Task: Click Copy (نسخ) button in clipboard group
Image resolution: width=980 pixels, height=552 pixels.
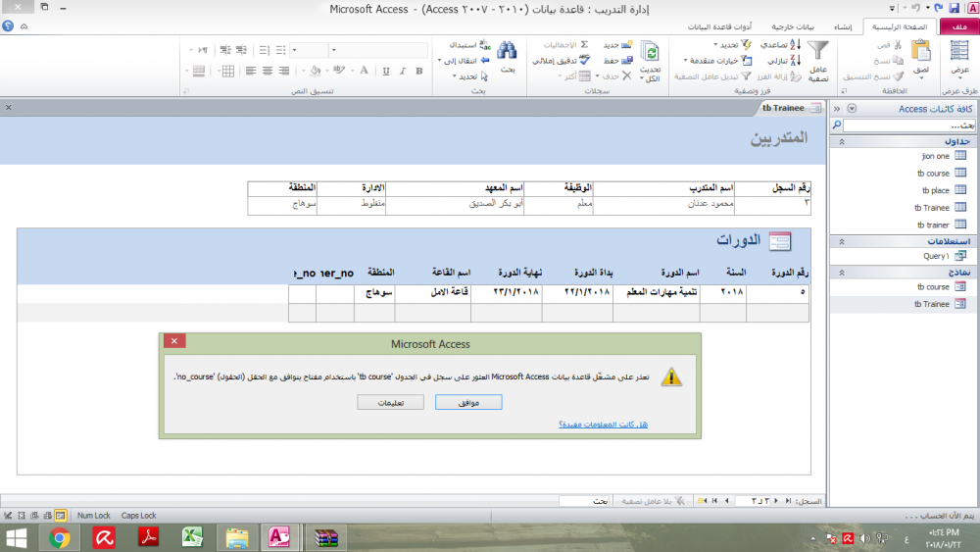Action: pos(889,61)
